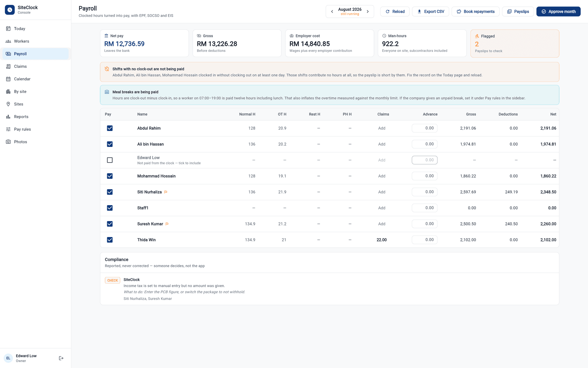Image resolution: width=588 pixels, height=368 pixels.
Task: Click Add claims for Ali bin Hassan
Action: (x=382, y=144)
